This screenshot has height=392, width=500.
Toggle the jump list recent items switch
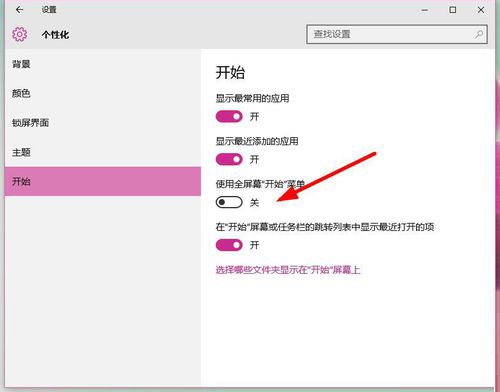(229, 245)
